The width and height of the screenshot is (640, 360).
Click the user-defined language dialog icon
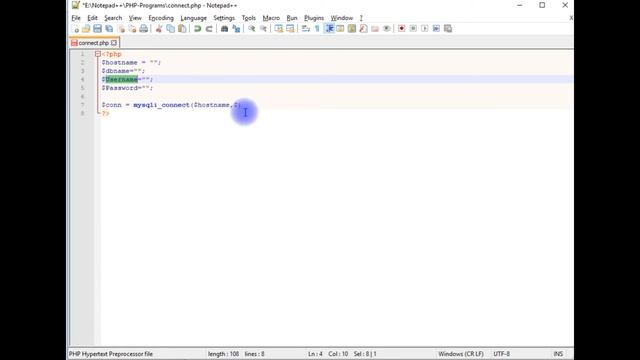(x=340, y=29)
